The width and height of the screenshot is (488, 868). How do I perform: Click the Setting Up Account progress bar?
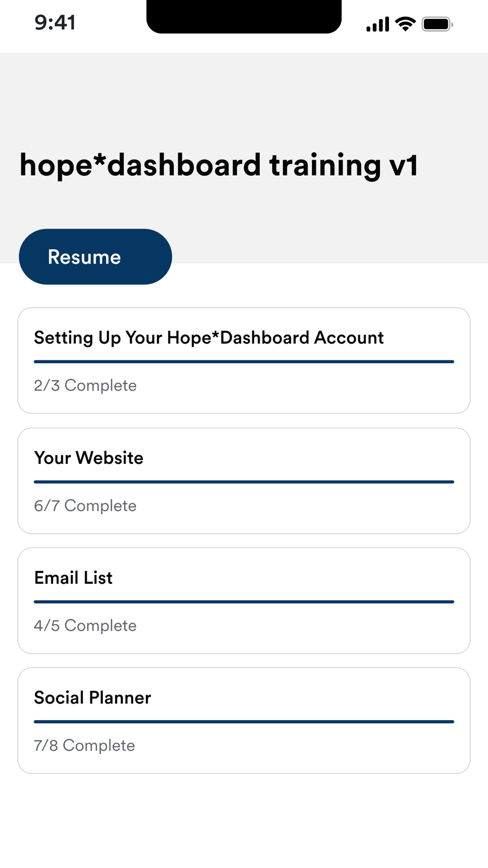click(244, 362)
